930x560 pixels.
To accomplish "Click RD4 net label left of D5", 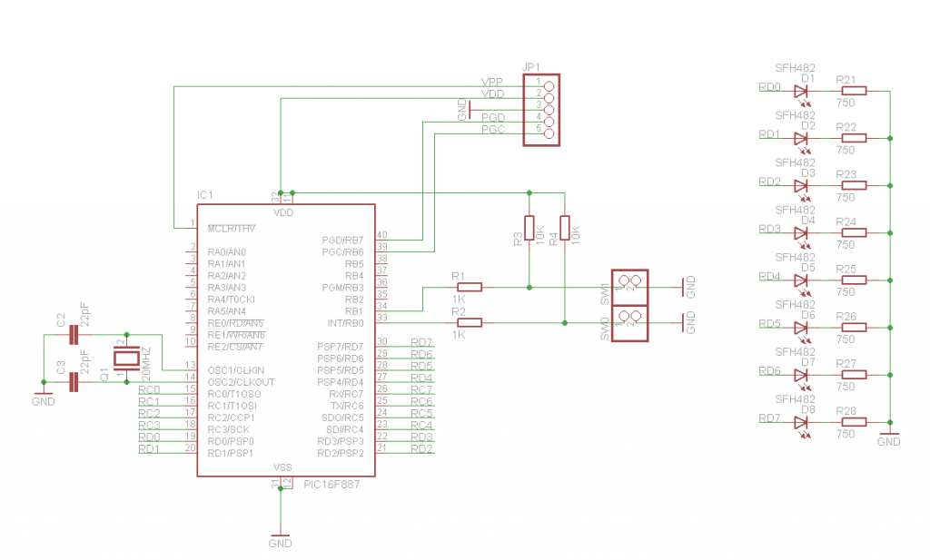I will 770,276.
